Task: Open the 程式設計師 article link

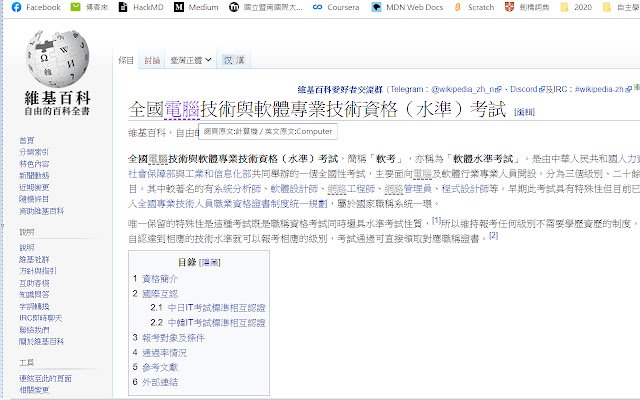Action: coord(465,189)
